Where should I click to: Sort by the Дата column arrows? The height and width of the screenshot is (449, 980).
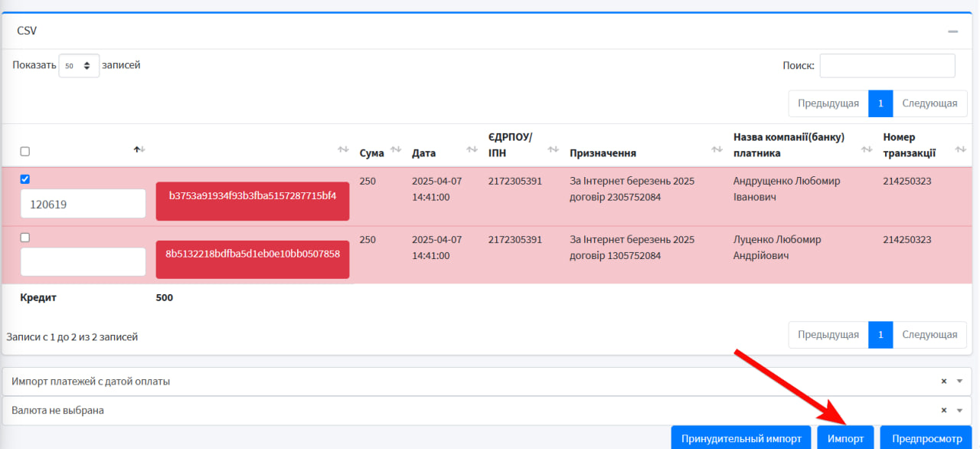coord(472,149)
